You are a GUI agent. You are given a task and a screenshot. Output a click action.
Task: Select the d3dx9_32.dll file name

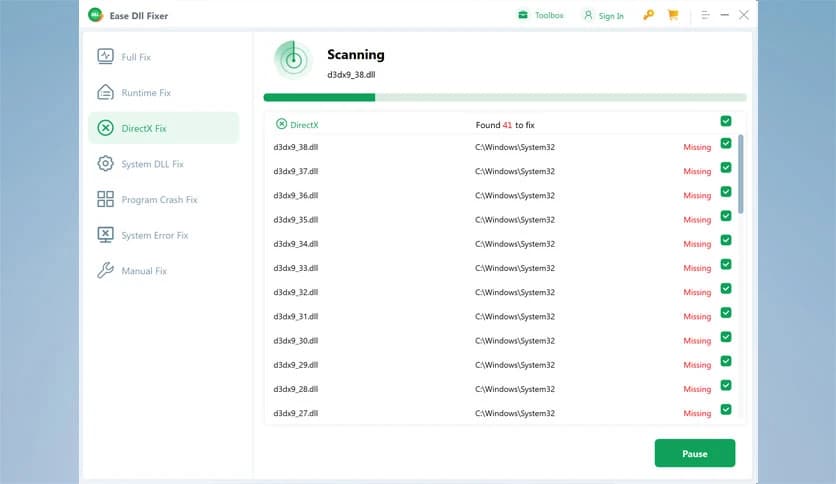click(x=296, y=292)
